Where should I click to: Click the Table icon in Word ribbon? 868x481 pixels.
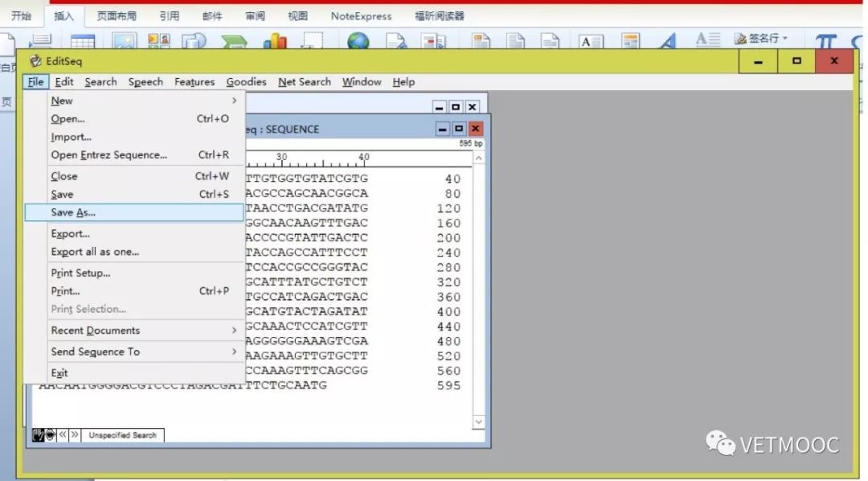pyautogui.click(x=83, y=42)
